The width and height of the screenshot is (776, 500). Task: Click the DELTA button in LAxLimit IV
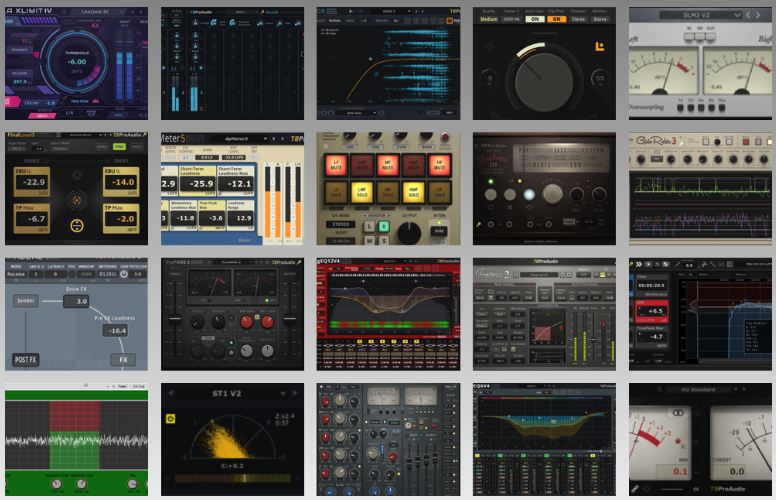(43, 115)
